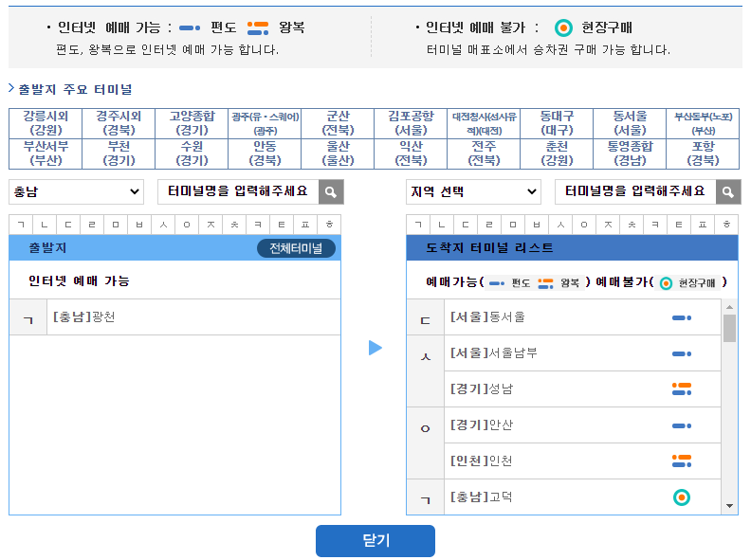The height and width of the screenshot is (560, 751).
Task: Click the one-way icon next to 안산
Action: click(x=682, y=425)
